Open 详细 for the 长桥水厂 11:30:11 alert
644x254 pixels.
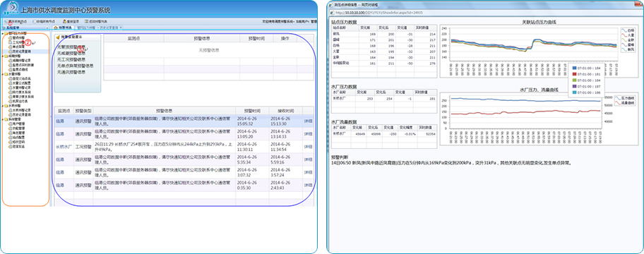tap(308, 147)
